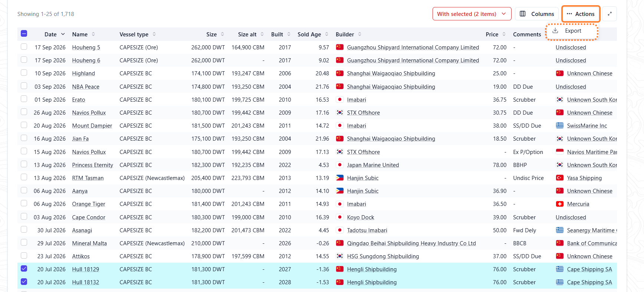644x292 pixels.
Task: Click the Date column sort chevron
Action: tap(63, 34)
